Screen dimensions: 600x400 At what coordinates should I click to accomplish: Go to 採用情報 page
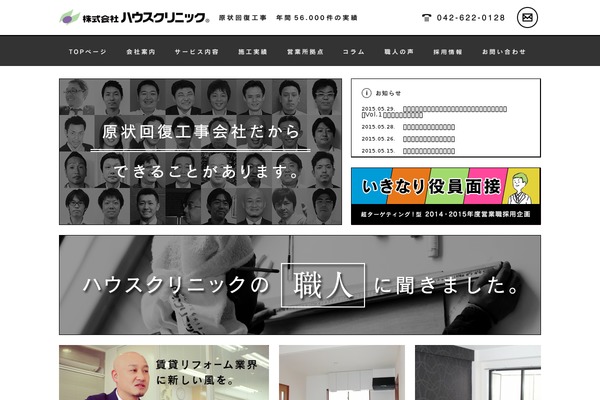coord(448,52)
